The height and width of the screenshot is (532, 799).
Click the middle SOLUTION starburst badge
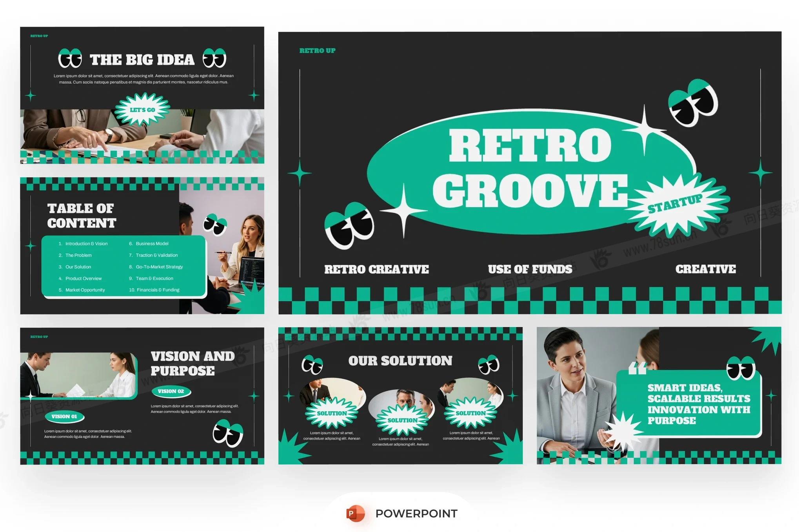point(402,420)
